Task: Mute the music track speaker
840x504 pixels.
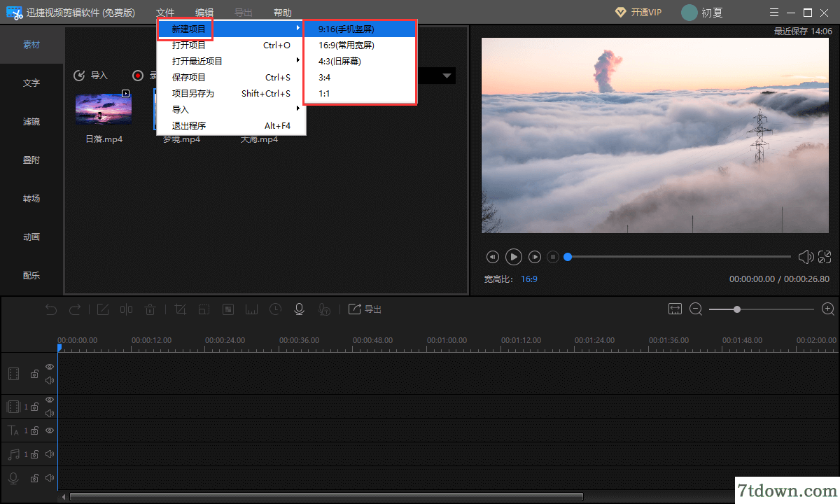Action: (50, 454)
